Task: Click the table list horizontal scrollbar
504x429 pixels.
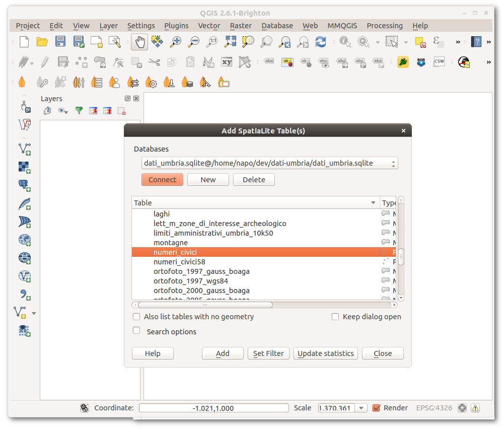Action: tap(205, 305)
